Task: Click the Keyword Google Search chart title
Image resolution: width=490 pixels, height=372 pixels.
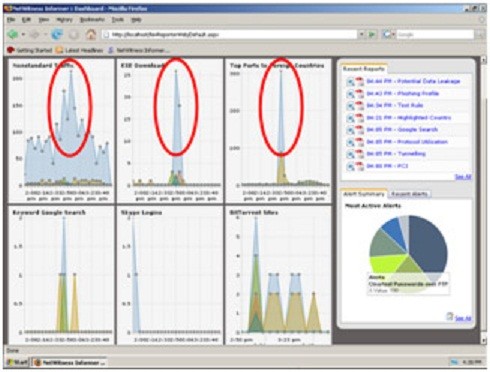Action: (x=49, y=213)
